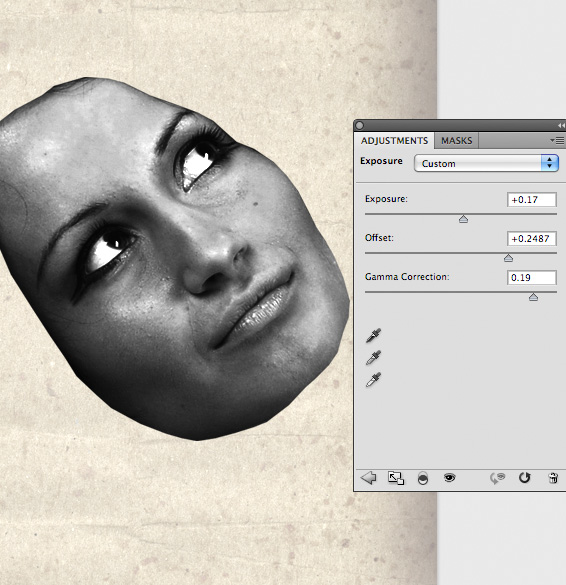Image resolution: width=566 pixels, height=585 pixels.
Task: Click the Exposure slider handle
Action: click(463, 219)
